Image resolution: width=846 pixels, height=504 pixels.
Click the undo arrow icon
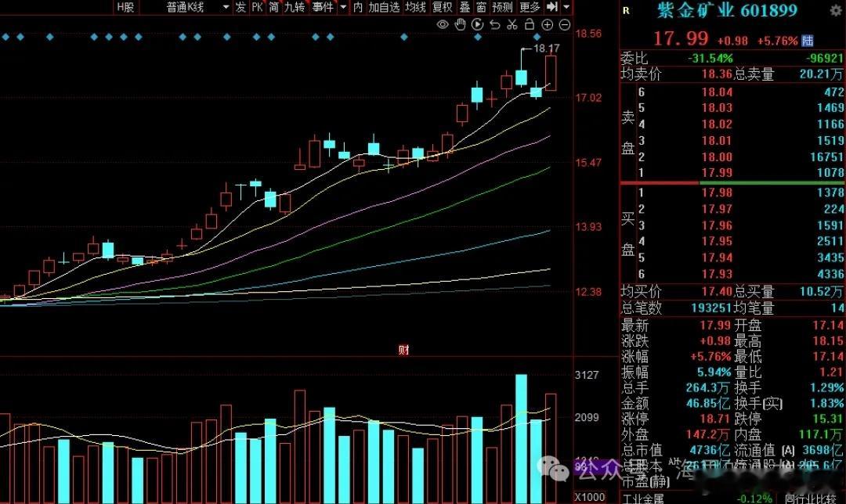click(494, 25)
